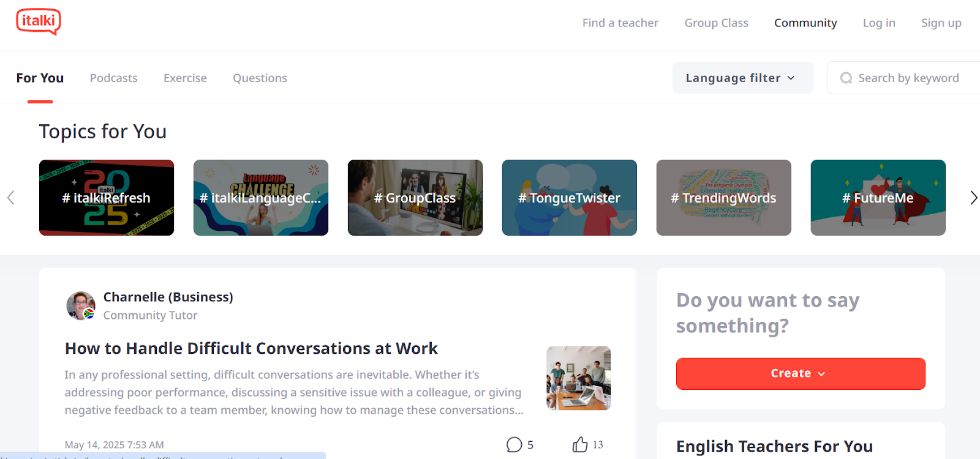Open the #FutureMe topic card

pos(878,198)
